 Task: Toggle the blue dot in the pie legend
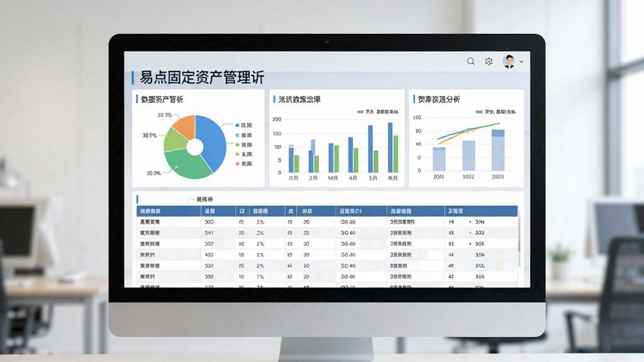point(237,125)
